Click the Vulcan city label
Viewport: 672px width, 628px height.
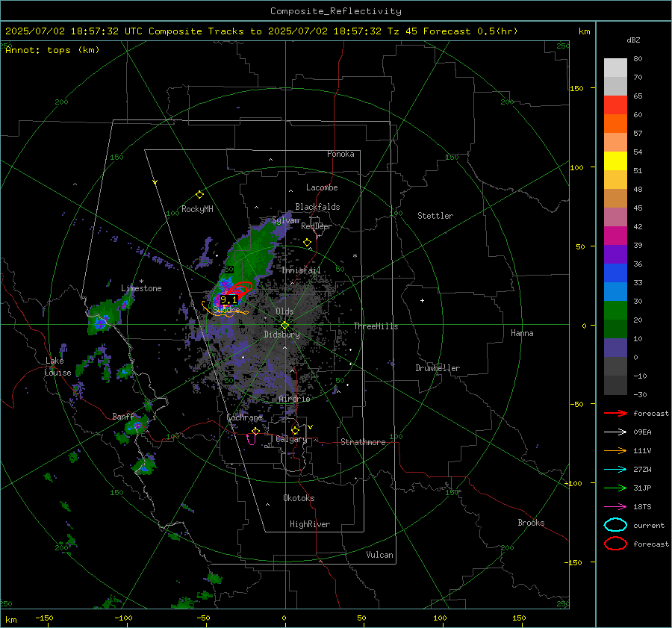click(380, 555)
